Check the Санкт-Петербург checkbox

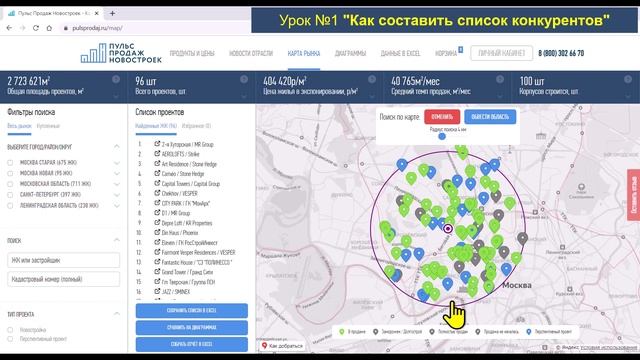pyautogui.click(x=10, y=195)
